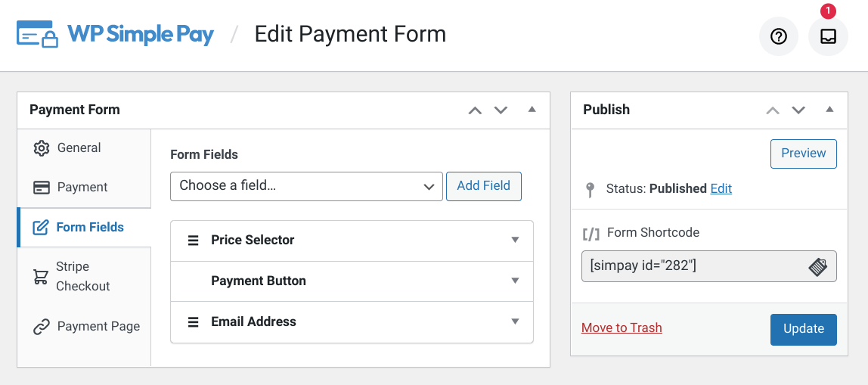
Task: Move Publish panel down
Action: [x=798, y=110]
